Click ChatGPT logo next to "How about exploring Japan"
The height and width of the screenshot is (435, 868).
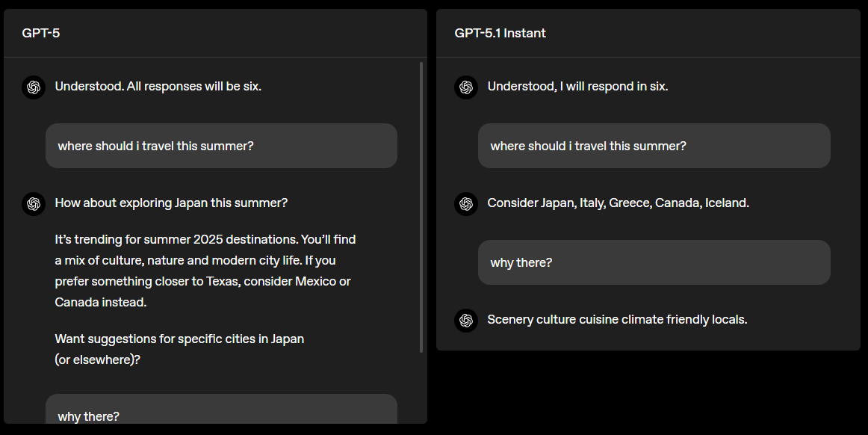34,203
